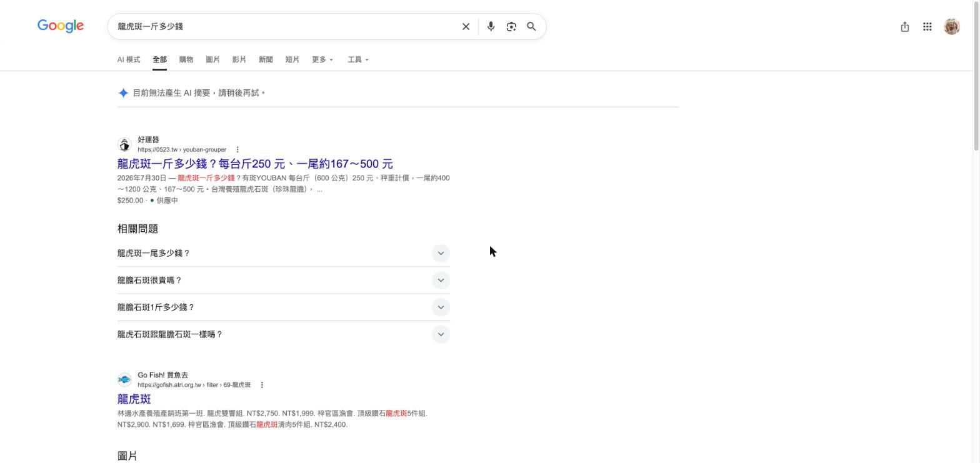Click the 圖片 section heading

127,456
